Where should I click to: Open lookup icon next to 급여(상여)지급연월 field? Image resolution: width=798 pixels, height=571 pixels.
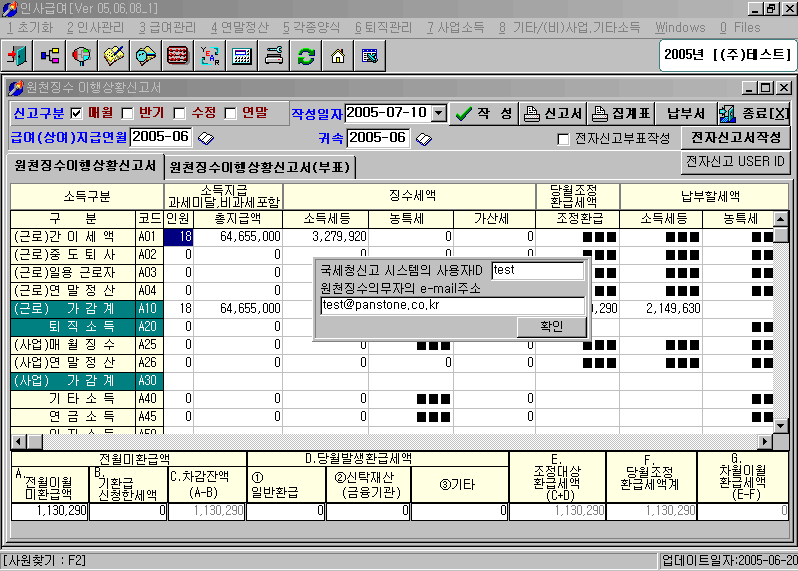pos(206,138)
